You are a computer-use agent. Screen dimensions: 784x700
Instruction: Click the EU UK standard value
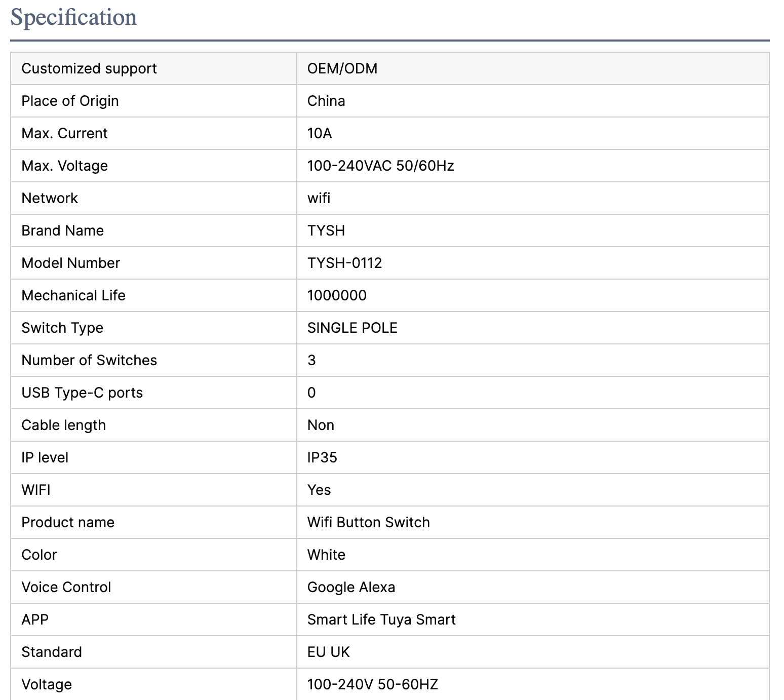click(x=328, y=652)
